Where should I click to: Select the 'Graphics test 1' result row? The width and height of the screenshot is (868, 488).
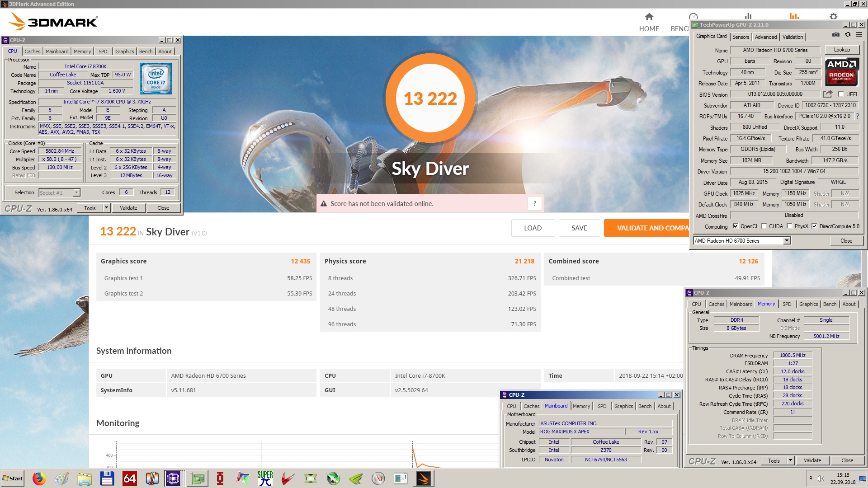(206, 278)
